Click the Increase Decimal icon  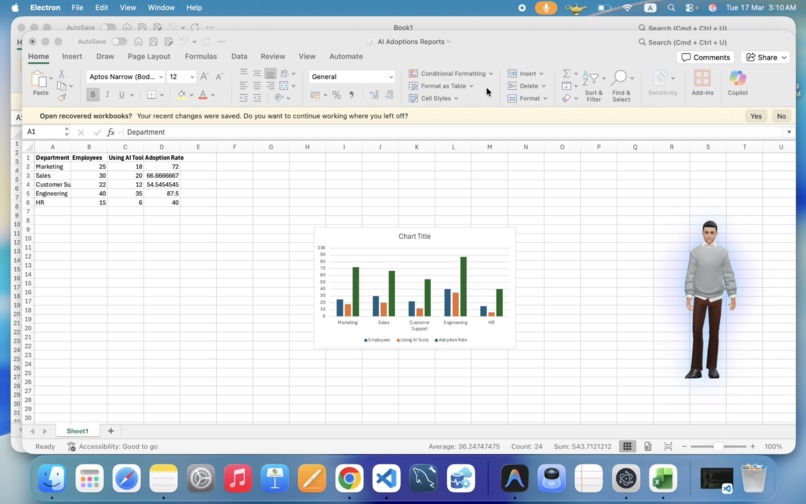pyautogui.click(x=374, y=95)
